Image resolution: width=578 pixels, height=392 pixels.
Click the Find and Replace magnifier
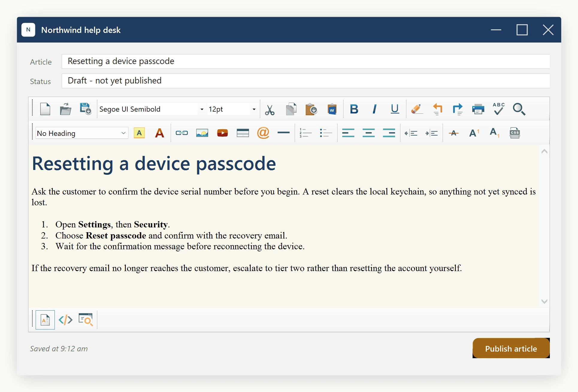coord(519,109)
